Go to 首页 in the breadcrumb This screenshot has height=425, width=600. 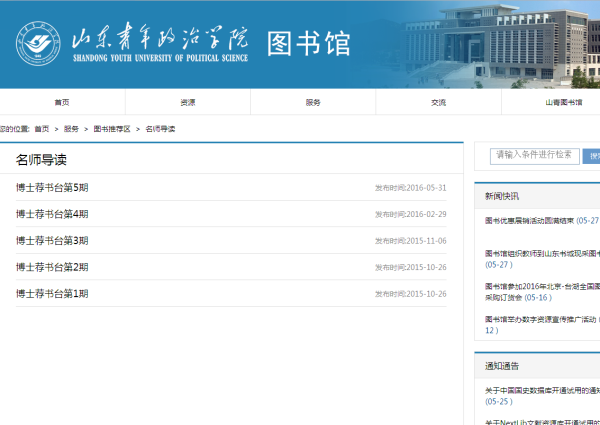tap(41, 129)
